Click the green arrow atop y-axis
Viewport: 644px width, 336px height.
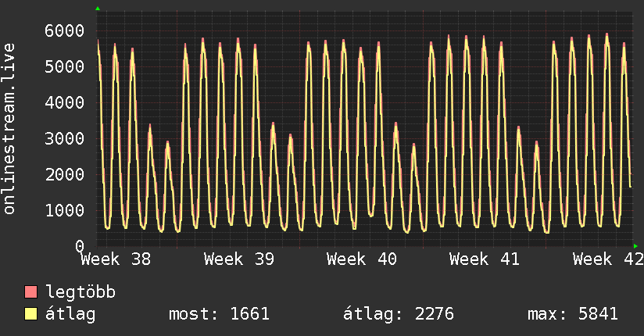[x=98, y=9]
